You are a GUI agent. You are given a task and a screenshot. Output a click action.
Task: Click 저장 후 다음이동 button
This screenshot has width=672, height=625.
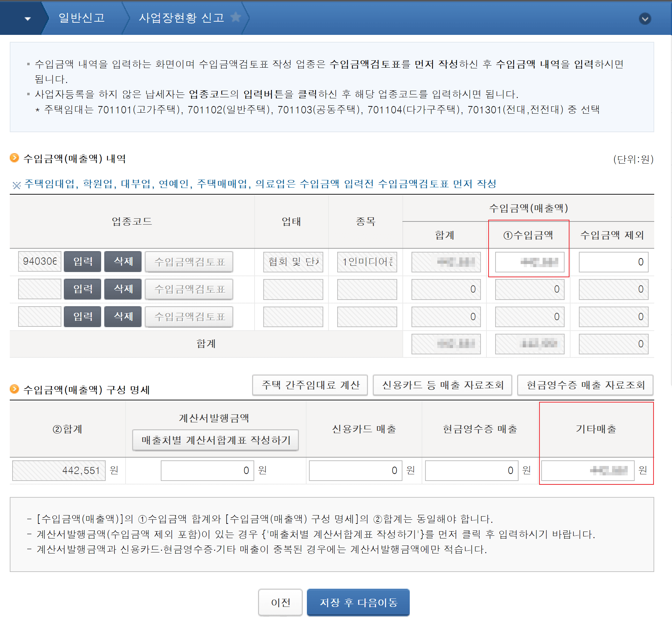tap(358, 602)
